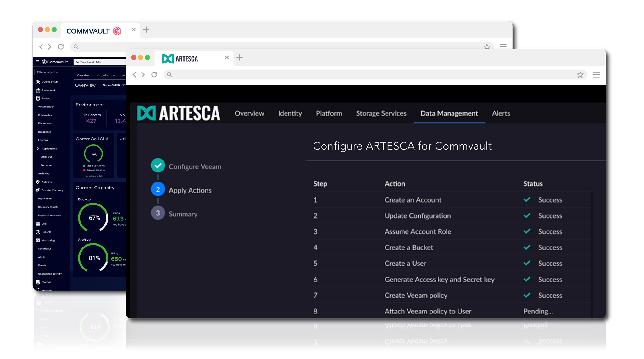Expand the Applications tree item
The image size is (644, 359).
click(38, 149)
